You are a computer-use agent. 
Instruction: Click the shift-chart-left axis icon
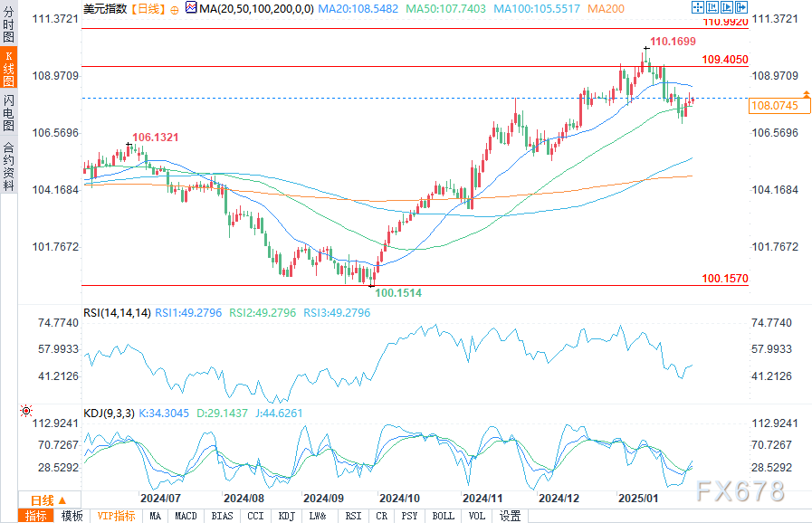712,7
